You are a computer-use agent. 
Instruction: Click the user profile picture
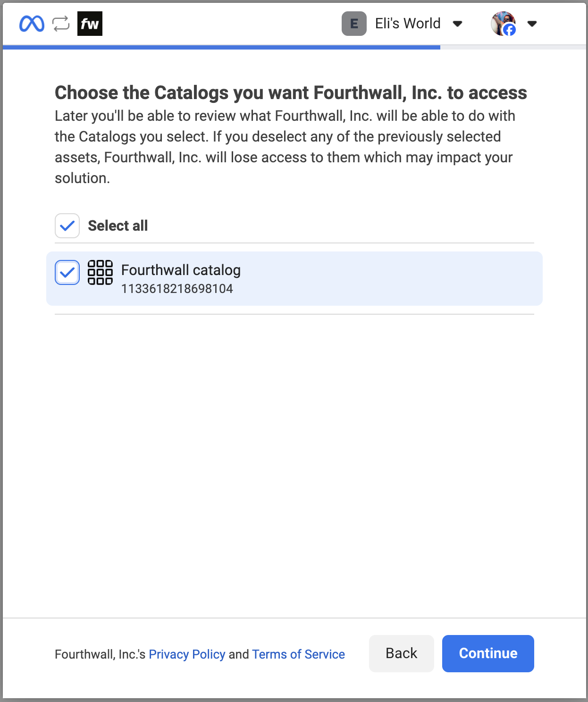pos(502,23)
